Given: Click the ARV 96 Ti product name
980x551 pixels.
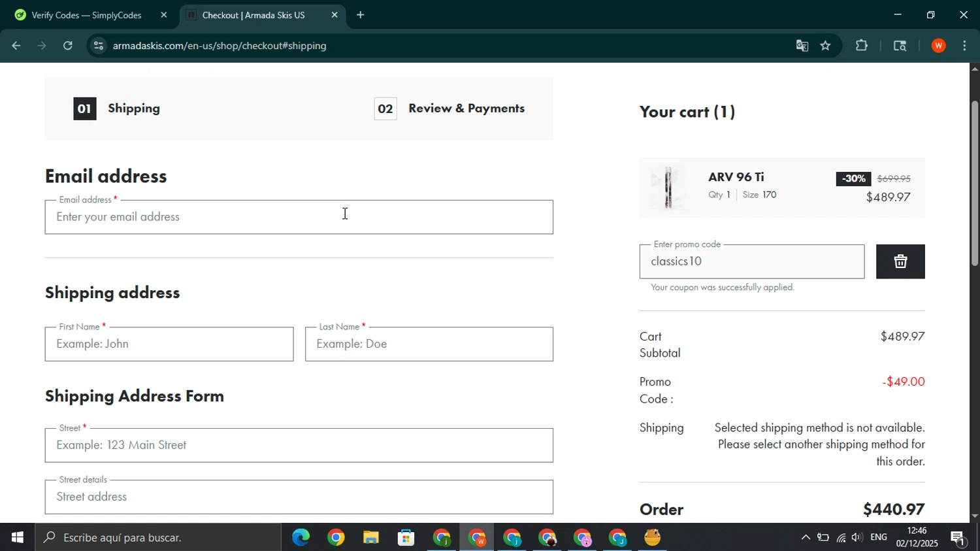Looking at the screenshot, I should coord(736,177).
